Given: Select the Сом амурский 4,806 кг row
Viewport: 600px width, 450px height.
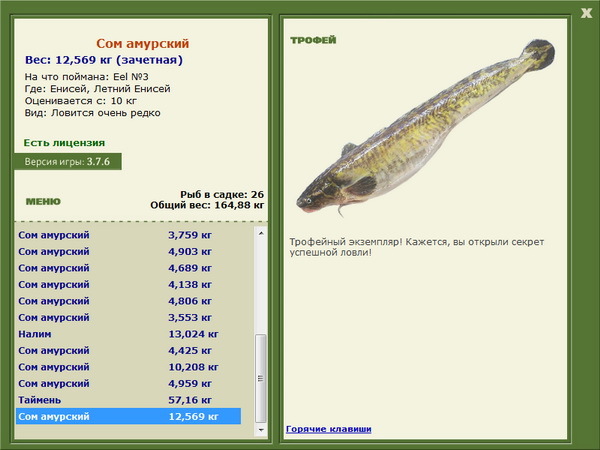Looking at the screenshot, I should click(x=129, y=301).
